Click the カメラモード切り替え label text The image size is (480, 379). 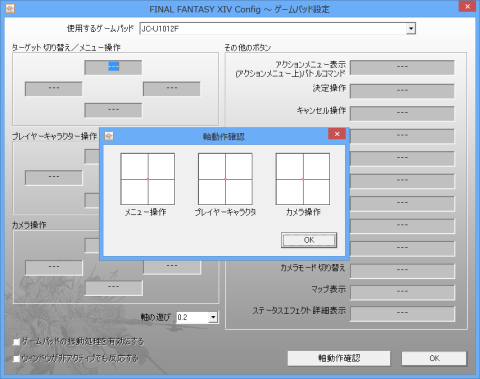[x=313, y=268]
